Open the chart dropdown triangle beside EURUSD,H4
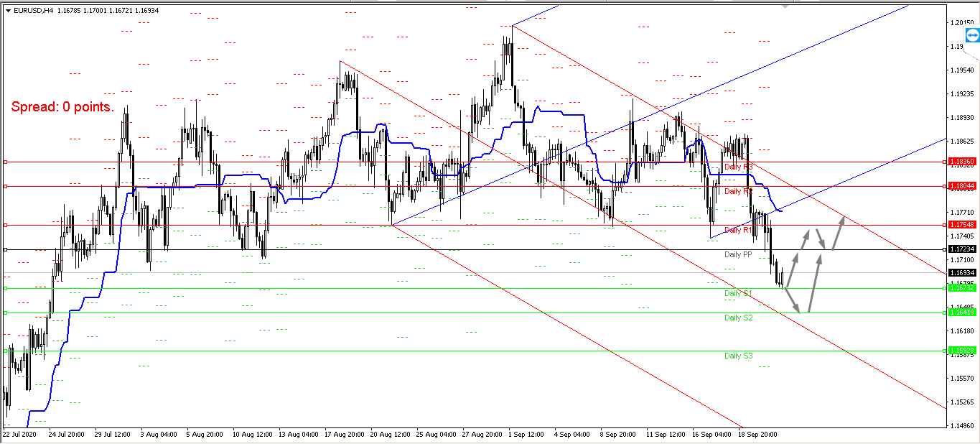The image size is (980, 444). [x=8, y=11]
